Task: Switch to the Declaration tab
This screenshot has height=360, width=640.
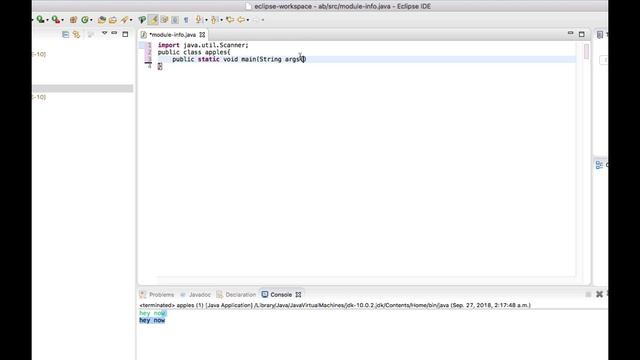Action: [x=236, y=295]
